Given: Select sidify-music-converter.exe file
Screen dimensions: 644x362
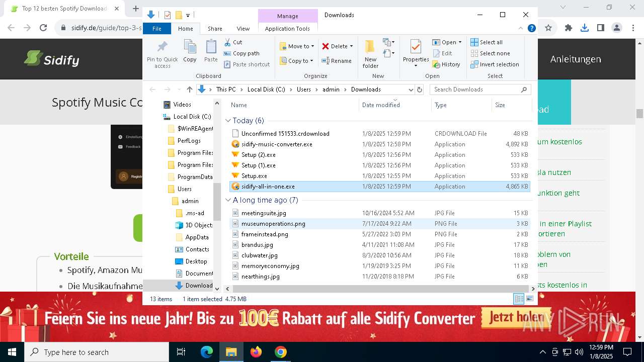Looking at the screenshot, I should pos(380,144).
